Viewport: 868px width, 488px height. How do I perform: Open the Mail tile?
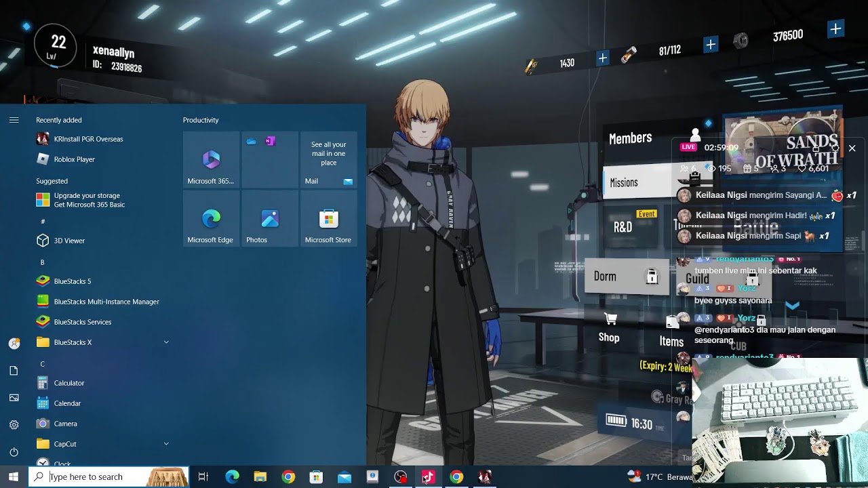point(328,160)
